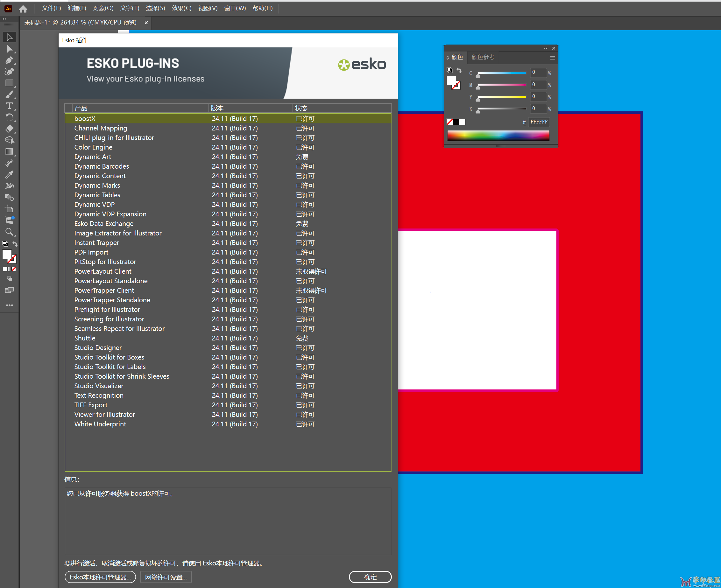Pick a color from the spectrum bar
The image size is (721, 588).
pos(498,135)
